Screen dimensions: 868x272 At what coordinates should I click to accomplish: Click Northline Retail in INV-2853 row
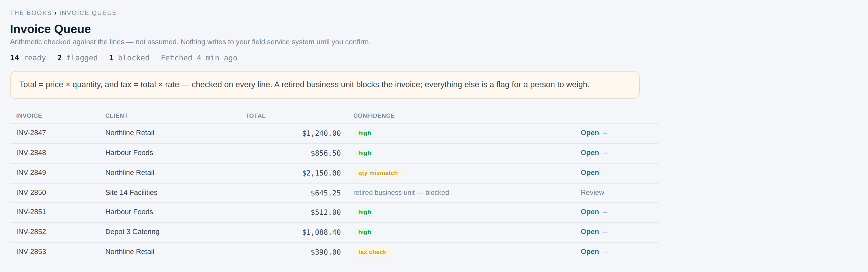click(x=130, y=251)
